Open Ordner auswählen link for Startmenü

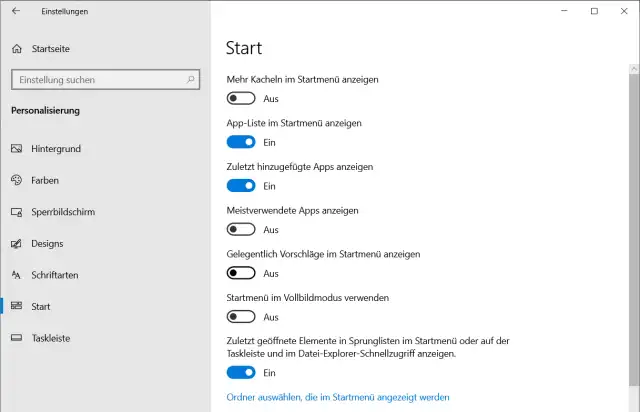pos(338,397)
